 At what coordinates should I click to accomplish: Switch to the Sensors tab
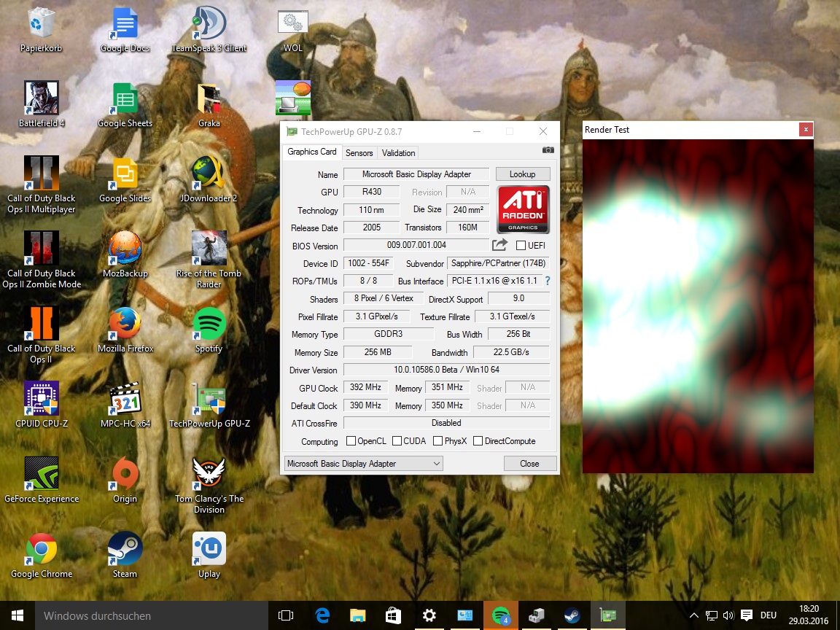click(359, 152)
